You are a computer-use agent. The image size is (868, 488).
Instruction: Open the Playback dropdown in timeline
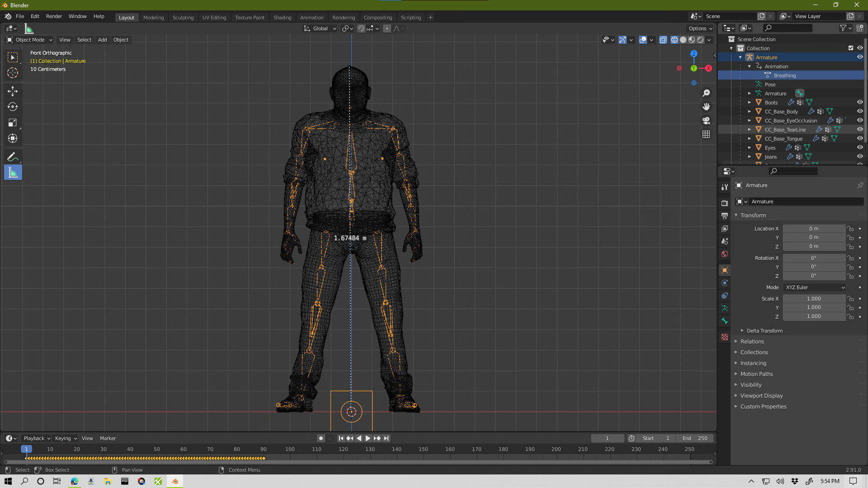[36, 438]
